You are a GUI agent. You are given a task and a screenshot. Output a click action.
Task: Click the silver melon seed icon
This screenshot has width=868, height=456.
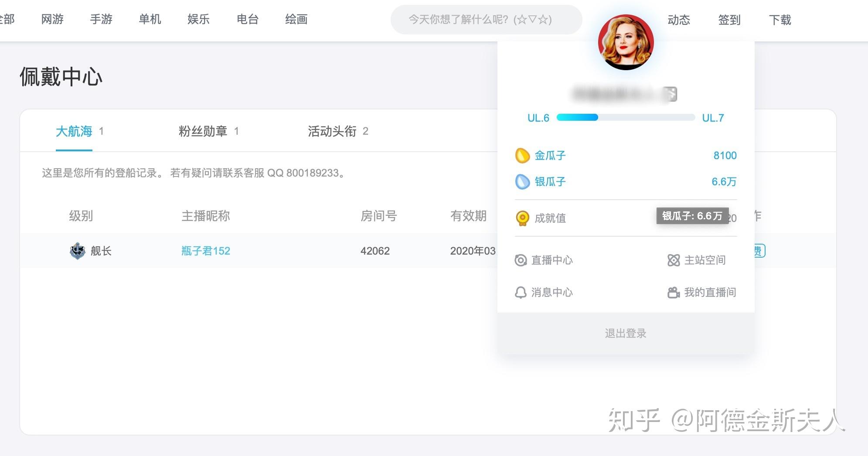point(522,182)
